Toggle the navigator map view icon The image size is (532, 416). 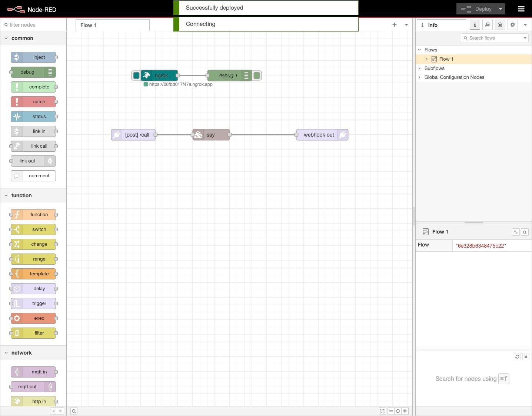[382, 411]
